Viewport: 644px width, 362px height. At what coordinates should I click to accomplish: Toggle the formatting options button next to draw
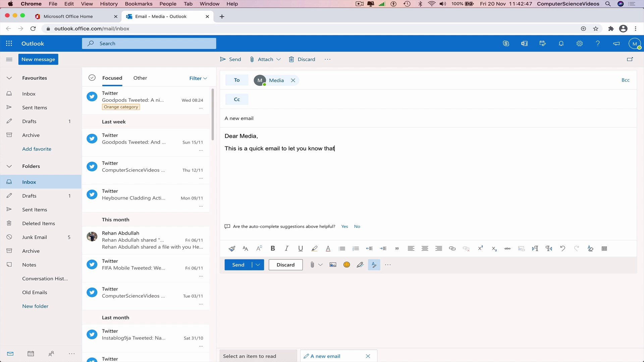tap(374, 265)
